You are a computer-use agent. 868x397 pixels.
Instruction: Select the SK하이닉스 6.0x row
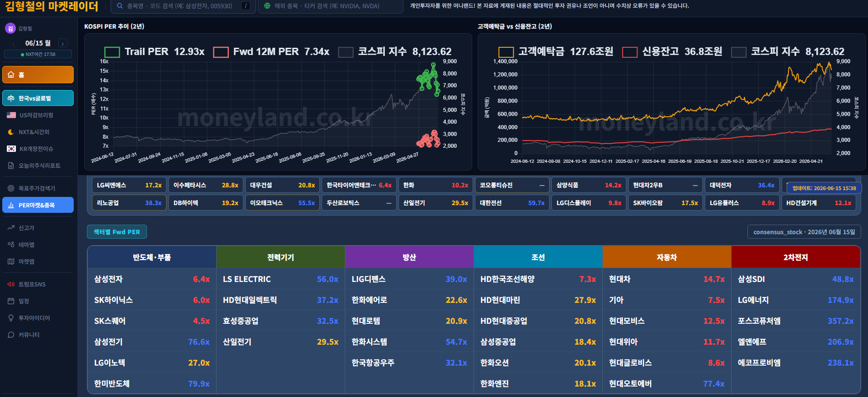(152, 300)
